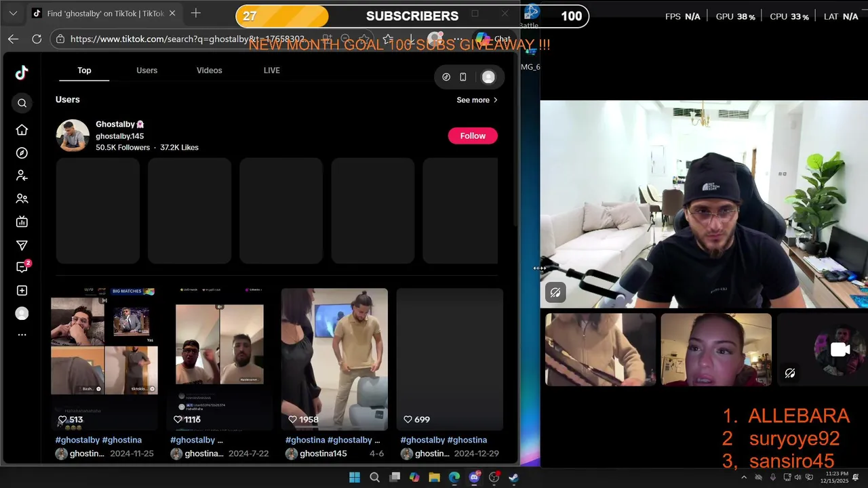Screen dimensions: 868x488
Task: Open the tab search dropdown arrow
Action: pos(13,13)
